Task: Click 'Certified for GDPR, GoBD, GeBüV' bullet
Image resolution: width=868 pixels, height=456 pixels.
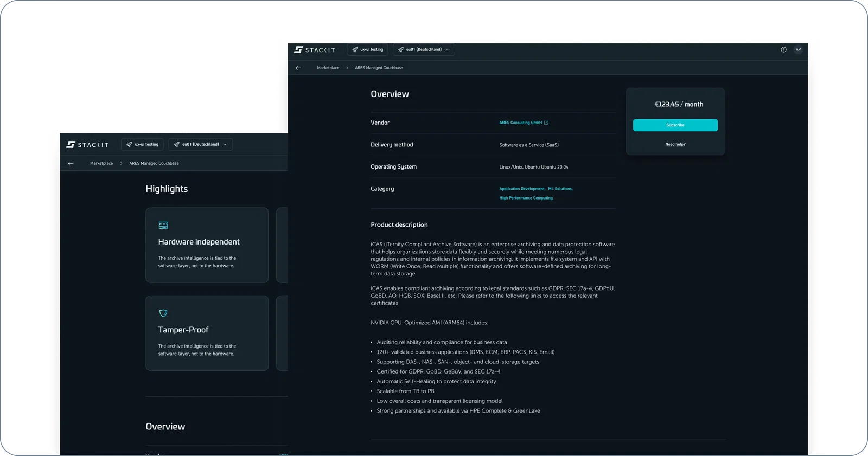Action: pos(439,371)
